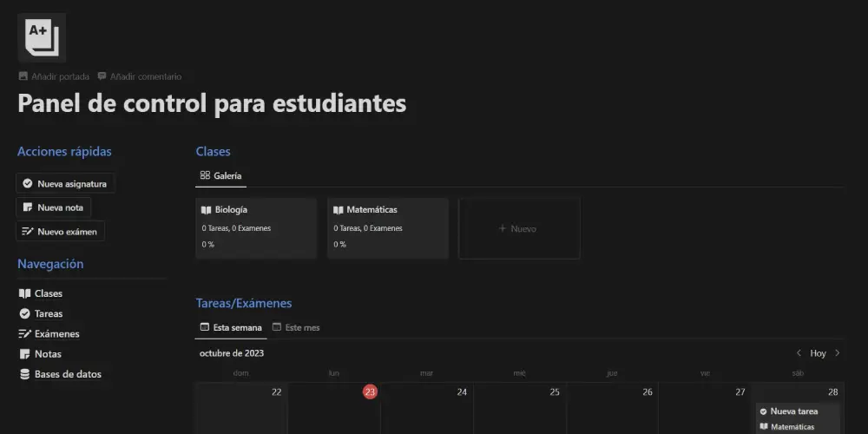868x434 pixels.
Task: Click Añadir comentario speech bubble icon
Action: coord(102,76)
